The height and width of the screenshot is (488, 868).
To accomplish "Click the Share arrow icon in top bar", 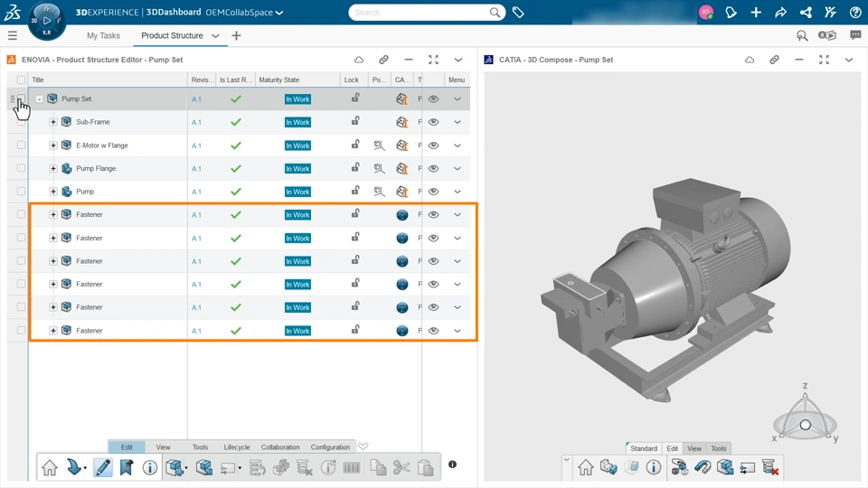I will 780,12.
